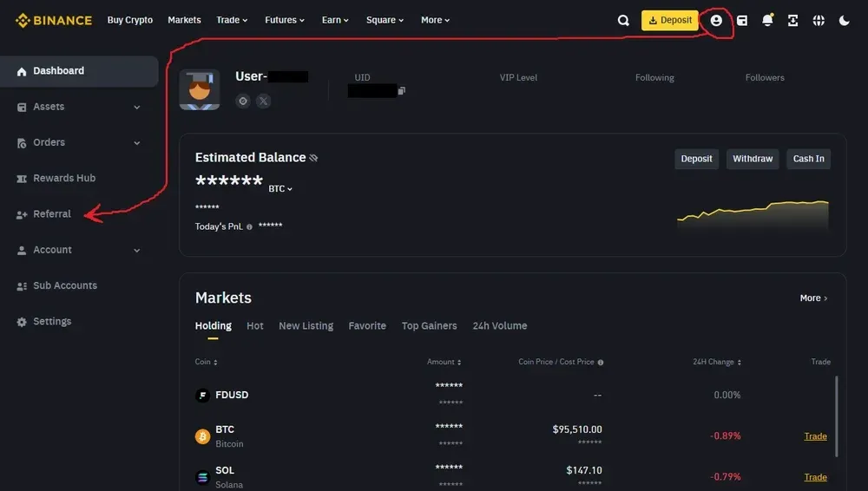Screen dimensions: 868x491
Task: Open the user profile icon
Action: pos(716,21)
